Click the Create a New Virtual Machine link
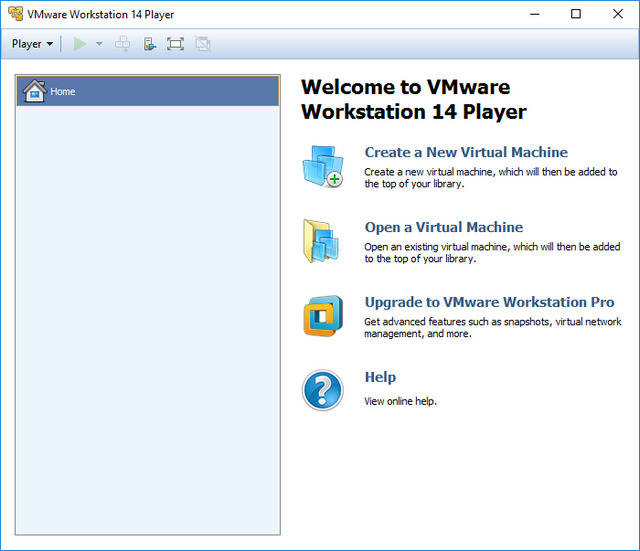640x551 pixels. [466, 153]
